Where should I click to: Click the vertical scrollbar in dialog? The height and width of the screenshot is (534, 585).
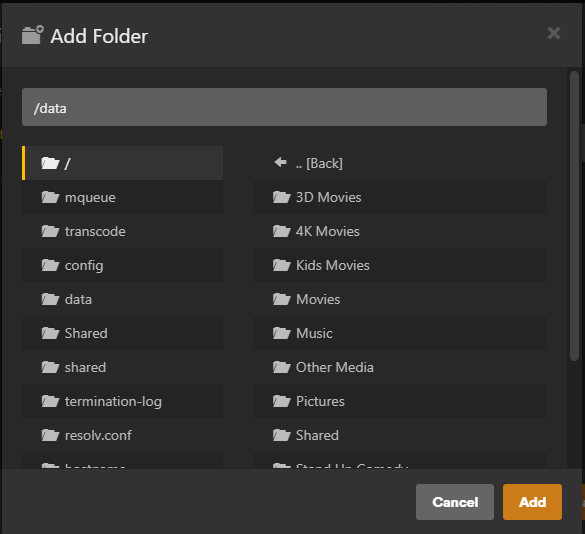574,216
